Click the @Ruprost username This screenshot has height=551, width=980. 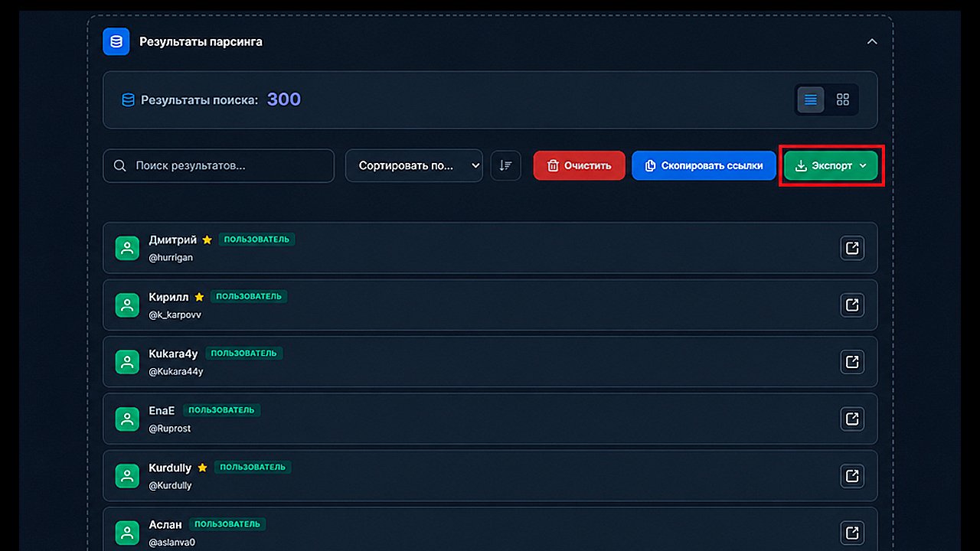(170, 429)
